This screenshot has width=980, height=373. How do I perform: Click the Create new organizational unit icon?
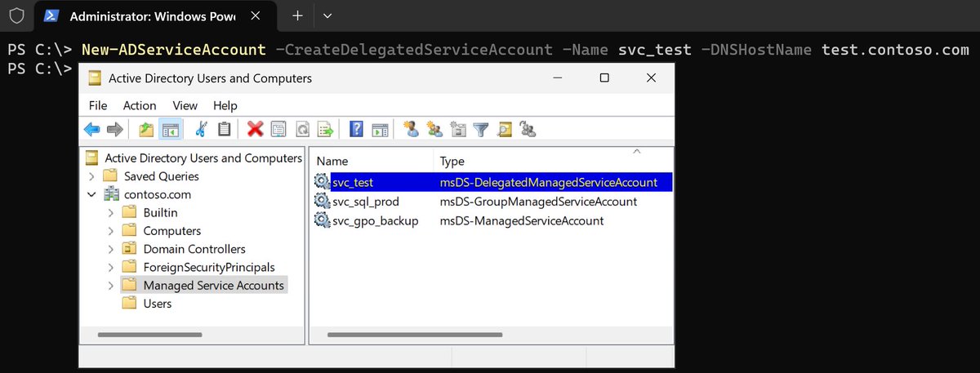[x=458, y=129]
